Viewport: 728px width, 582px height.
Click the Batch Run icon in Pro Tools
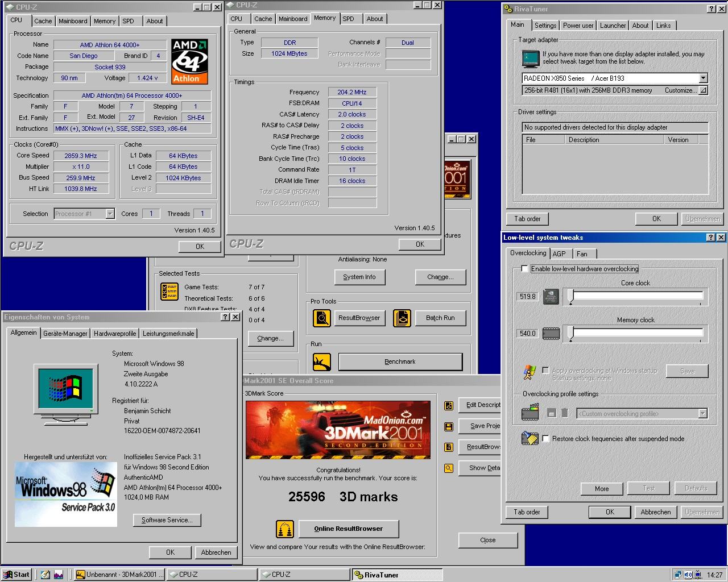click(x=402, y=318)
